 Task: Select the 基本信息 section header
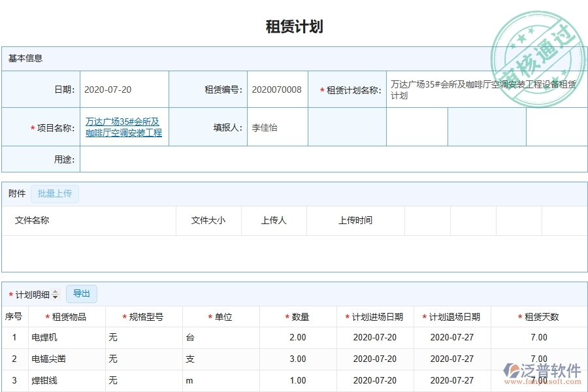[x=24, y=58]
